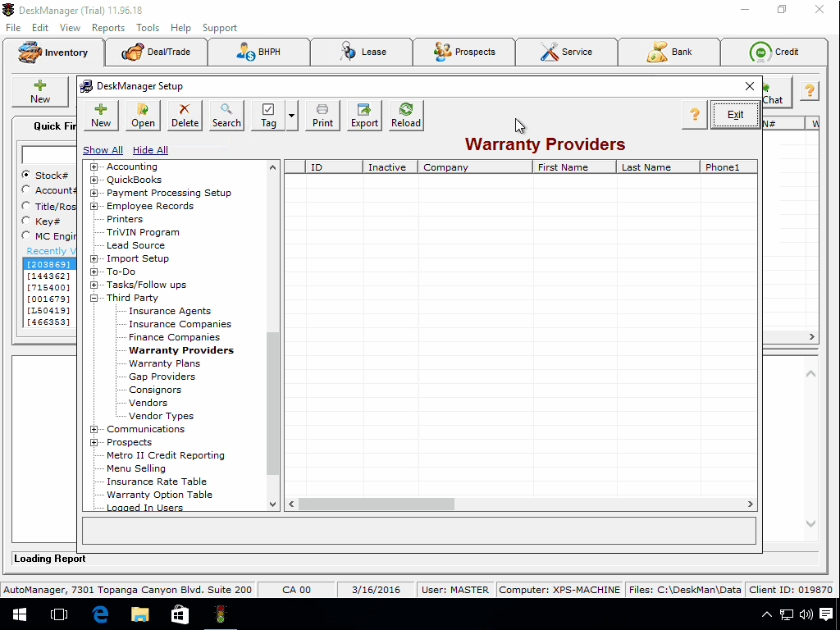This screenshot has width=840, height=630.
Task: Open the Reports menu
Action: click(x=108, y=28)
